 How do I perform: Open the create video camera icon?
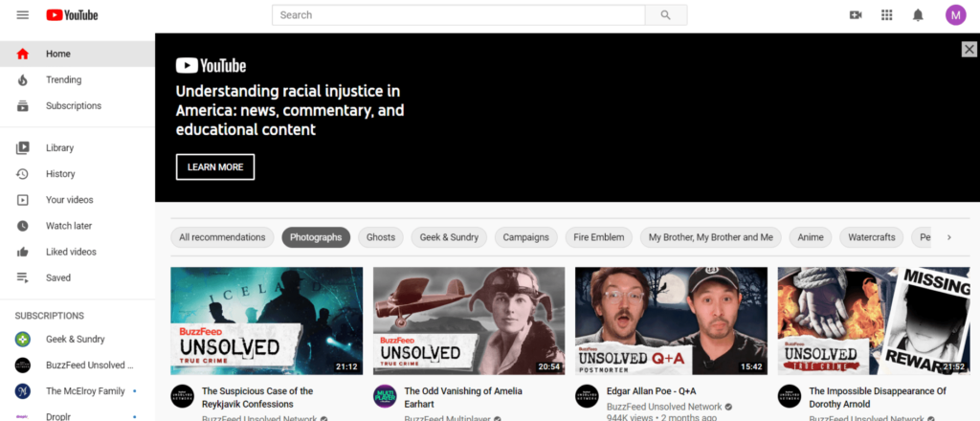click(x=856, y=15)
